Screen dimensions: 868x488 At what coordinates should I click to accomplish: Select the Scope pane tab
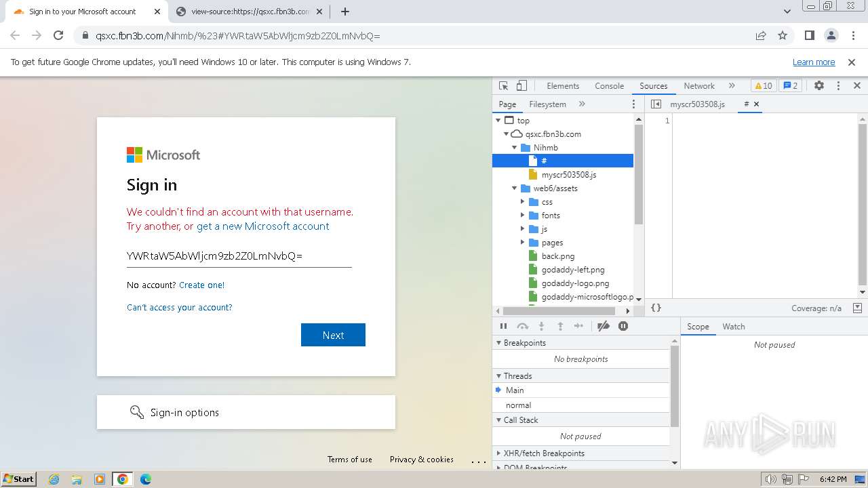coord(698,327)
